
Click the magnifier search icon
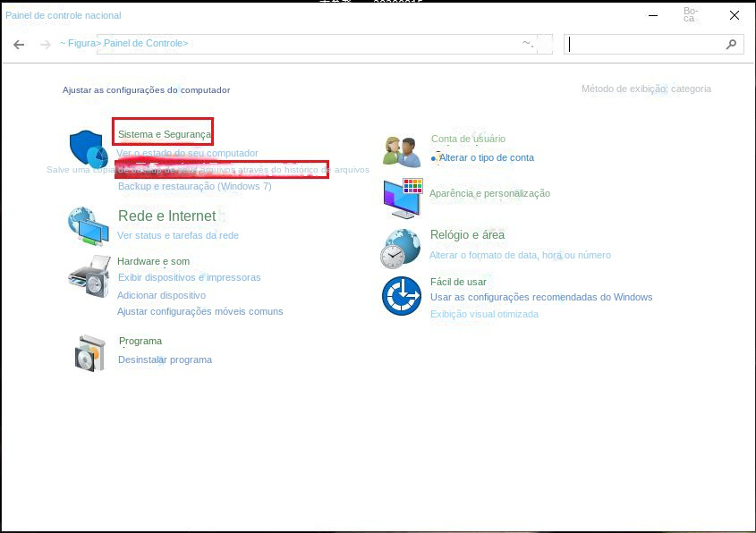[x=731, y=45]
